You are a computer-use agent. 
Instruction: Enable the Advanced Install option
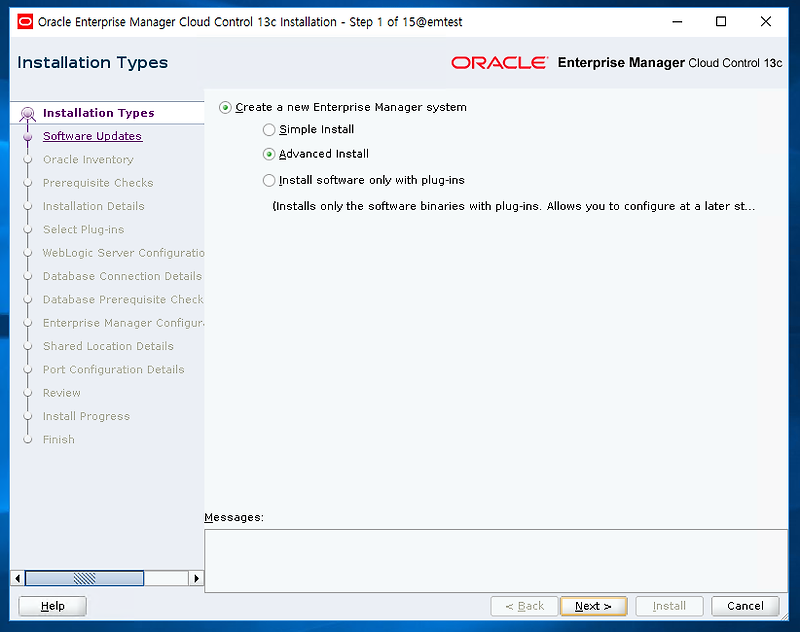[268, 155]
